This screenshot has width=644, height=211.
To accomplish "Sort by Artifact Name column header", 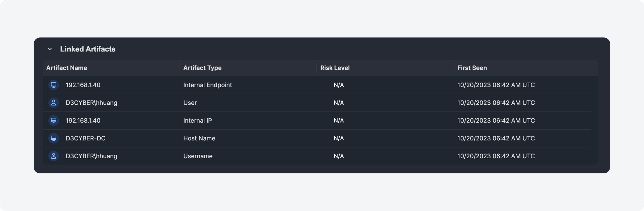I will click(x=67, y=68).
